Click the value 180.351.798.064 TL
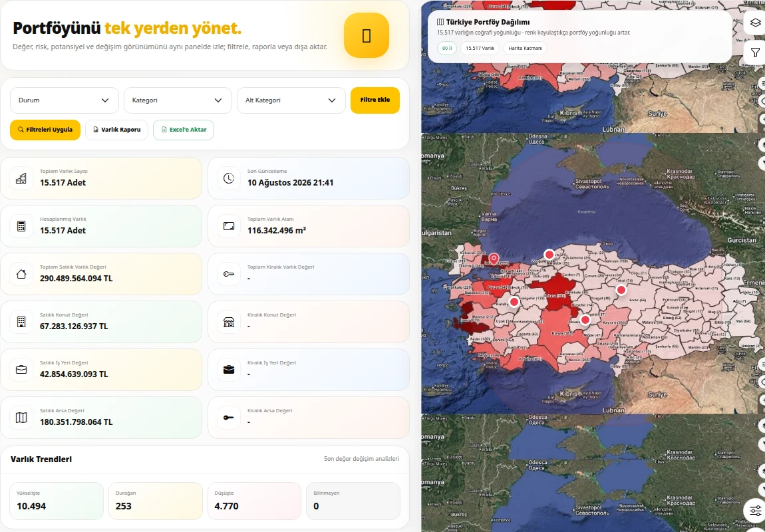The image size is (765, 532). (x=76, y=422)
